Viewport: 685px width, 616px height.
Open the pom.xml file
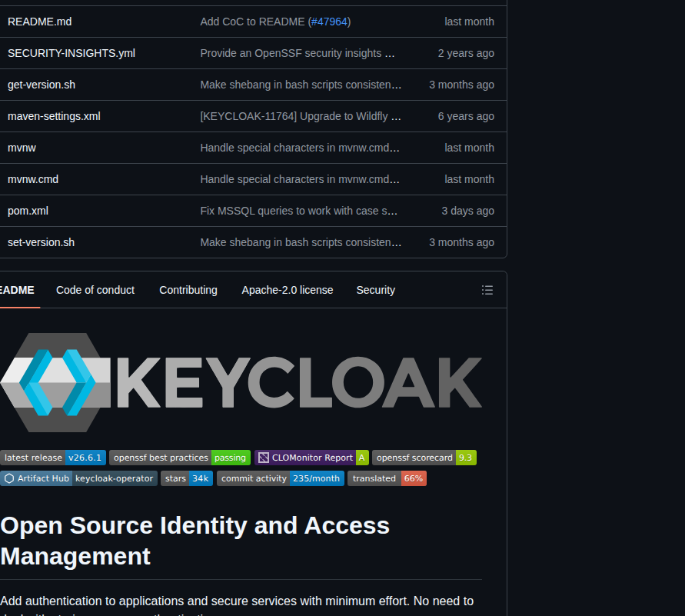point(28,211)
